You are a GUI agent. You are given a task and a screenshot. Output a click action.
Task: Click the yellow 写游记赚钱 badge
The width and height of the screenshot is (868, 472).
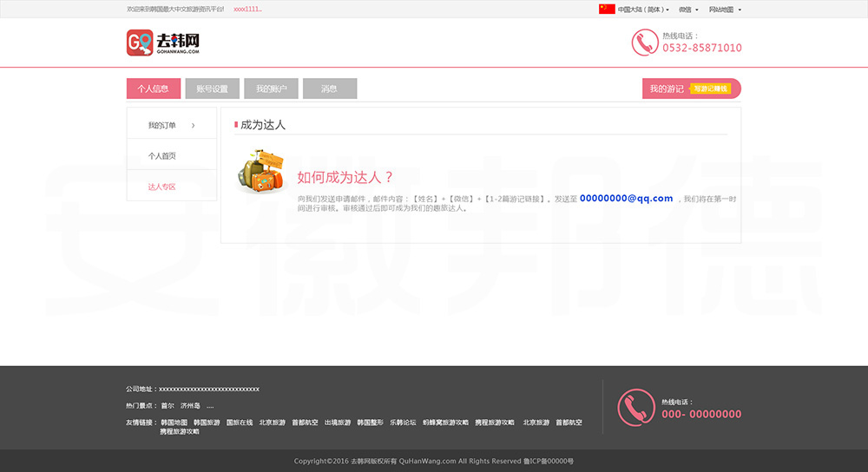710,88
